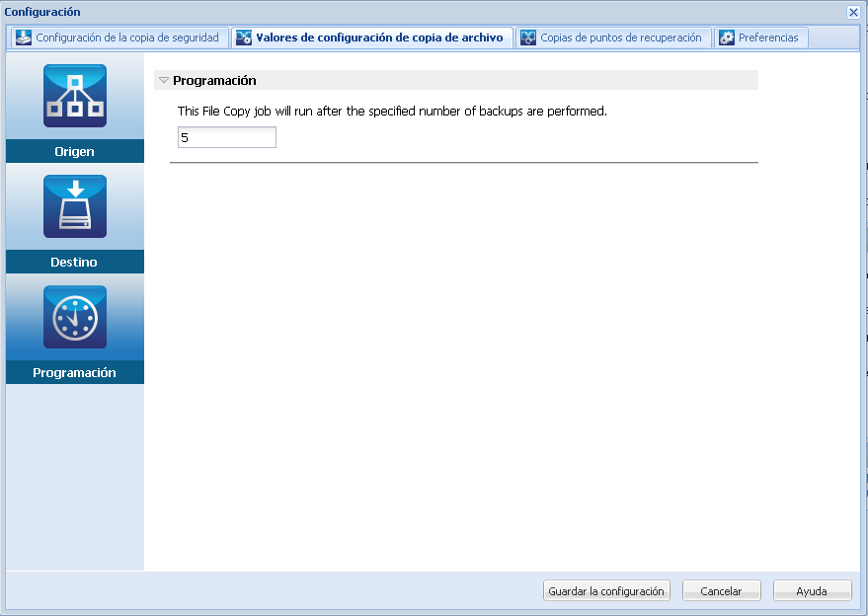Select the Programación clock icon in sidebar

(x=74, y=318)
